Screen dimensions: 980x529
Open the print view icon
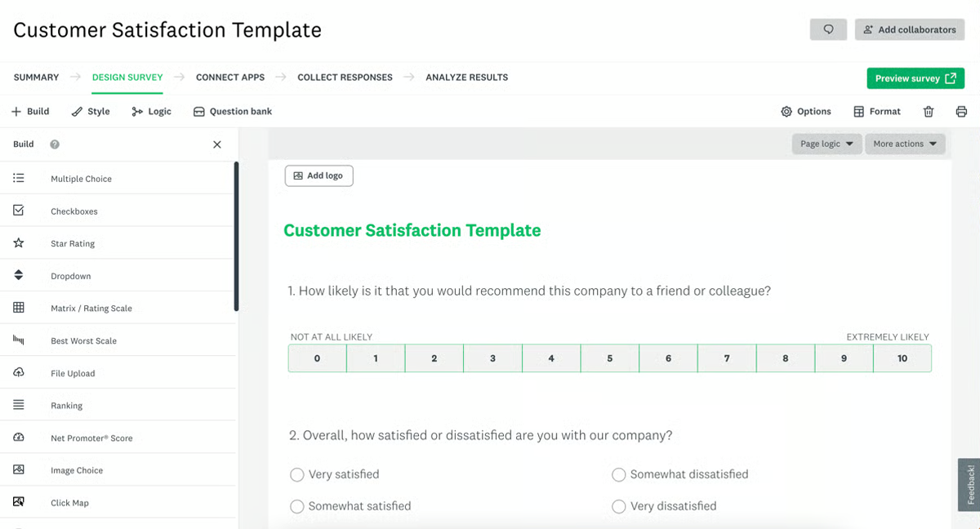coord(961,111)
